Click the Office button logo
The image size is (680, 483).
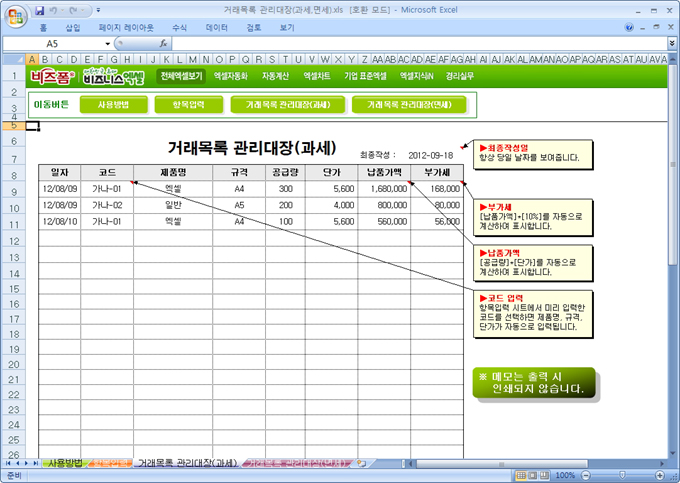coord(15,17)
